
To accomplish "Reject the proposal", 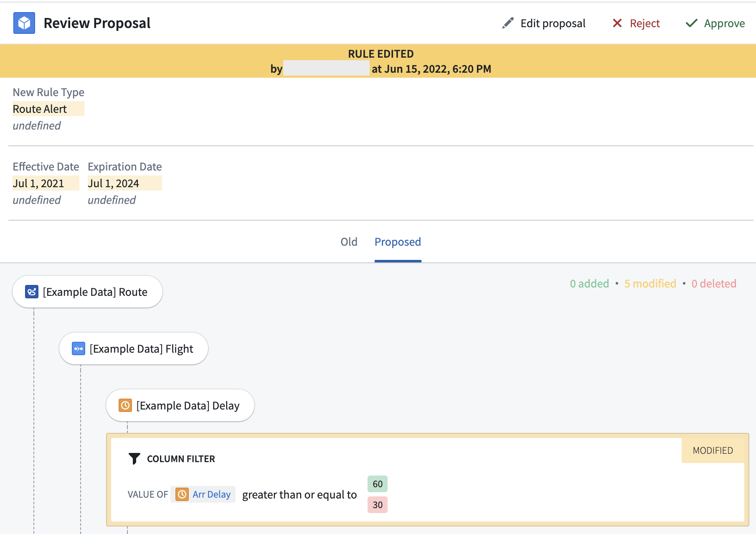I will tap(636, 23).
